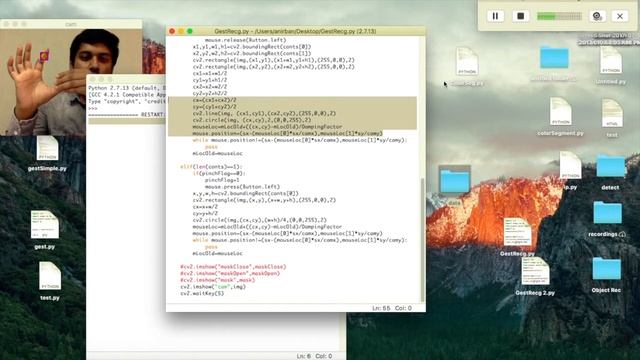The height and width of the screenshot is (360, 640).
Task: Select the ip.py Python file icon
Action: [x=570, y=170]
